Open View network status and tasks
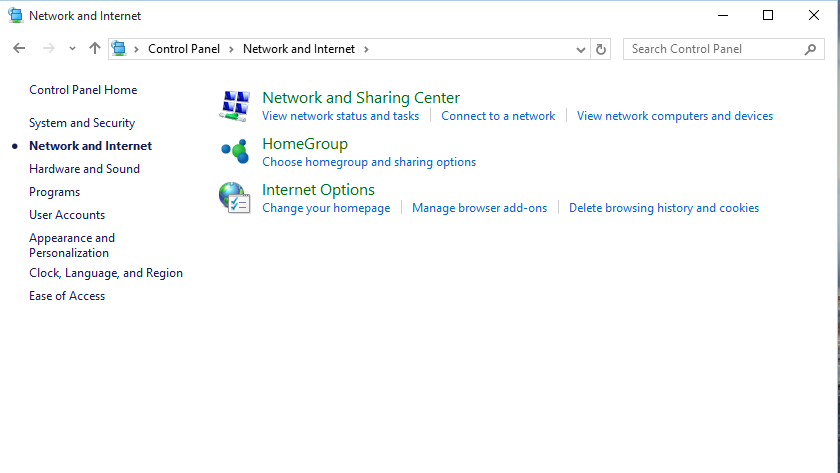 (x=341, y=116)
